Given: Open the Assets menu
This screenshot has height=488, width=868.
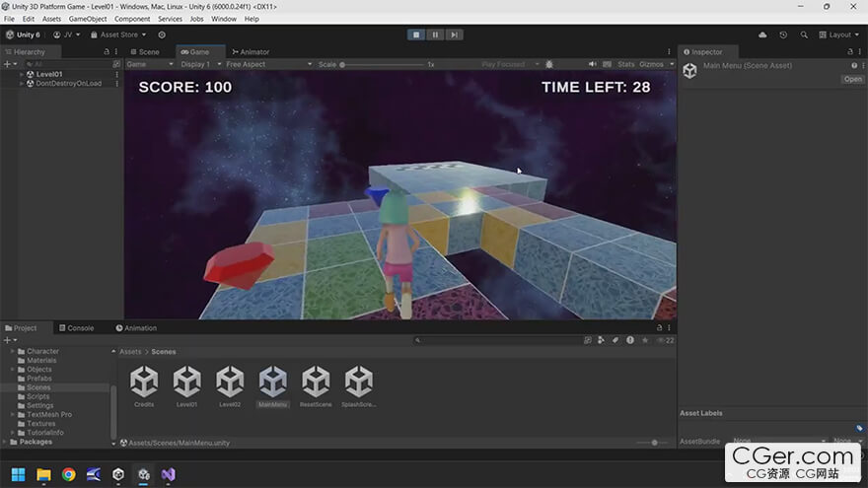Looking at the screenshot, I should point(51,19).
